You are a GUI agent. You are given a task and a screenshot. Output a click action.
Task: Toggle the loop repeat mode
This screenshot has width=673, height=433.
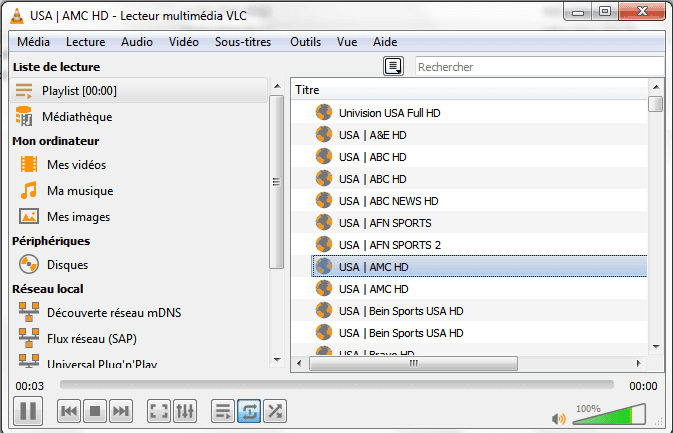click(249, 411)
